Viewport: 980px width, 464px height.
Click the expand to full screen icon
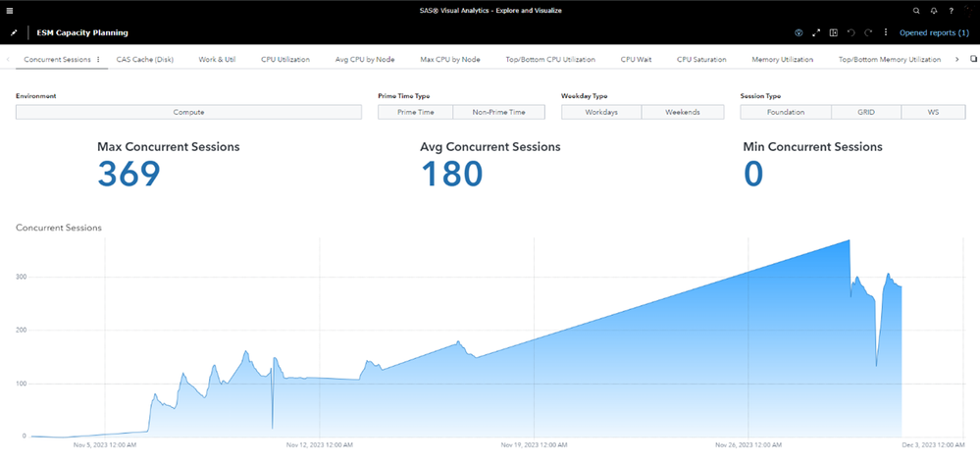tap(815, 32)
